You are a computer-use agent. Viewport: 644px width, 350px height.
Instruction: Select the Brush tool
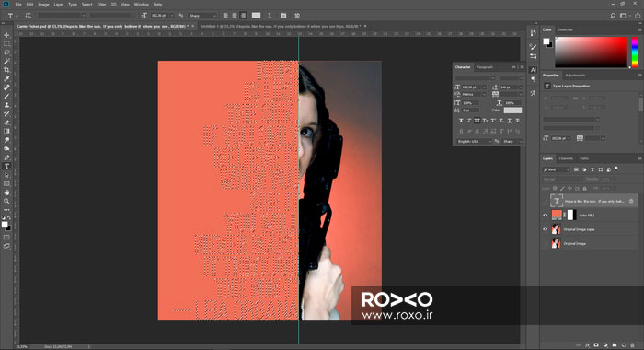tap(6, 96)
